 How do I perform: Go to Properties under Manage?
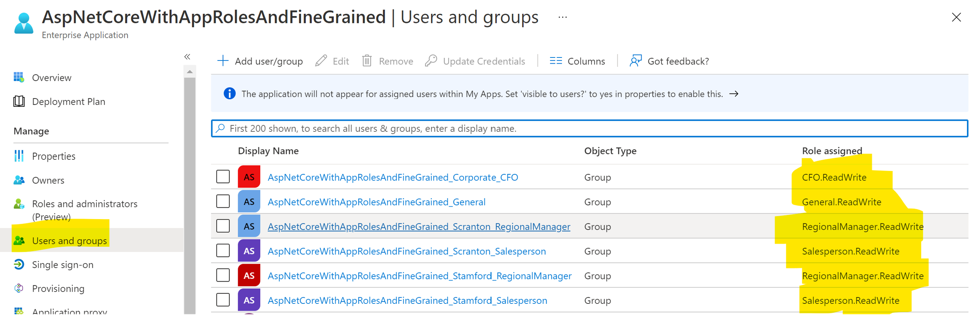click(54, 156)
